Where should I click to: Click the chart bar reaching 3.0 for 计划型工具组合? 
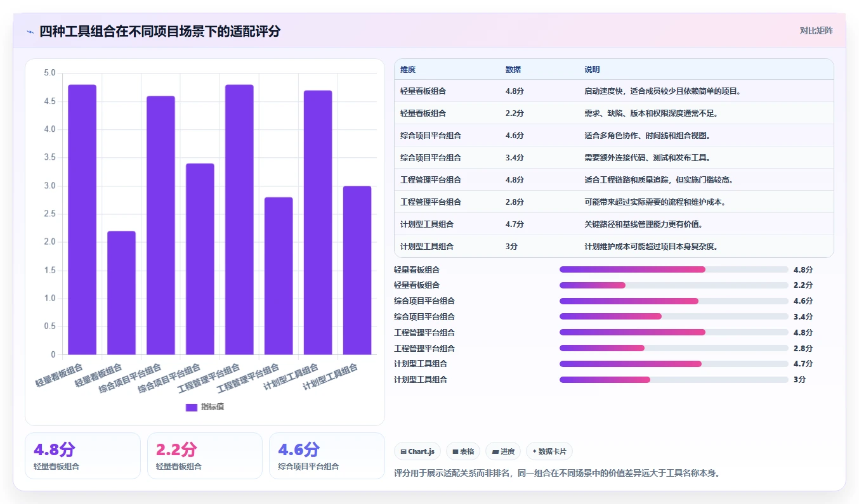357,270
